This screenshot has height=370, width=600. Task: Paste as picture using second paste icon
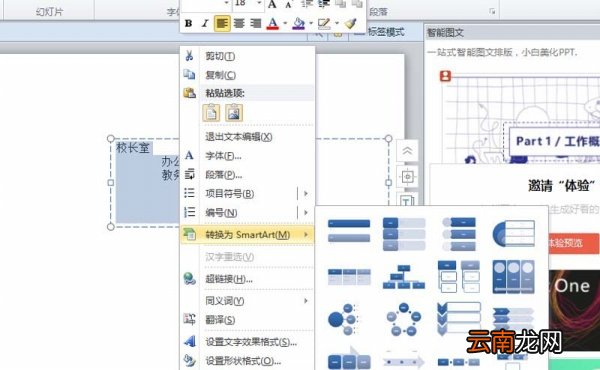[x=234, y=112]
